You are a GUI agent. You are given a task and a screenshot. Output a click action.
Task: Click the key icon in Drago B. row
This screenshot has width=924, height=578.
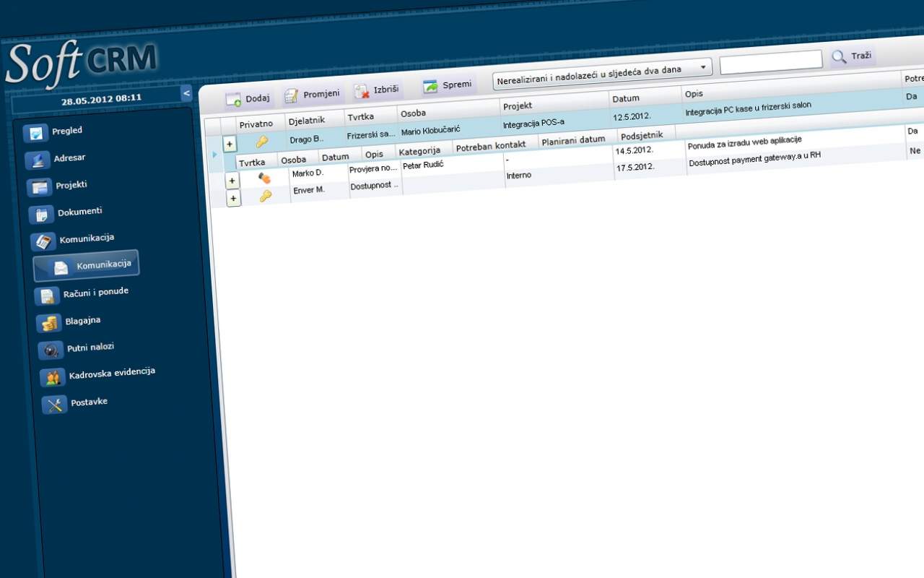coord(261,142)
